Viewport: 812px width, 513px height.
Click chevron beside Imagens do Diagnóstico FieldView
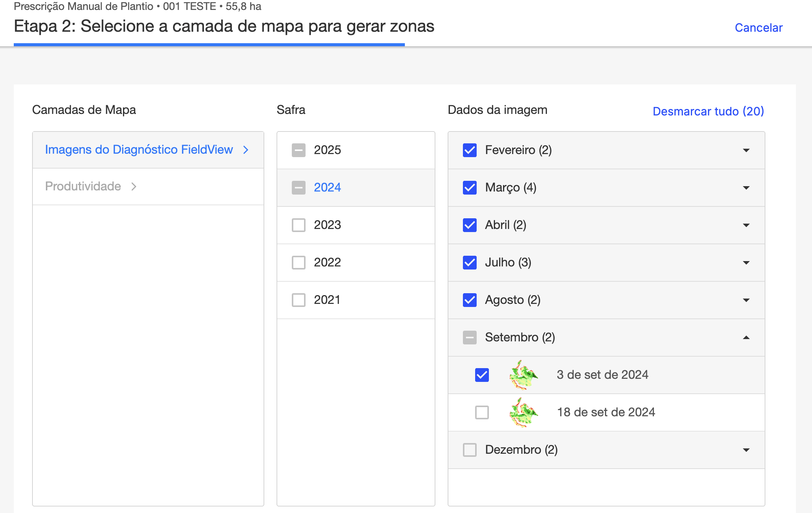pyautogui.click(x=246, y=150)
